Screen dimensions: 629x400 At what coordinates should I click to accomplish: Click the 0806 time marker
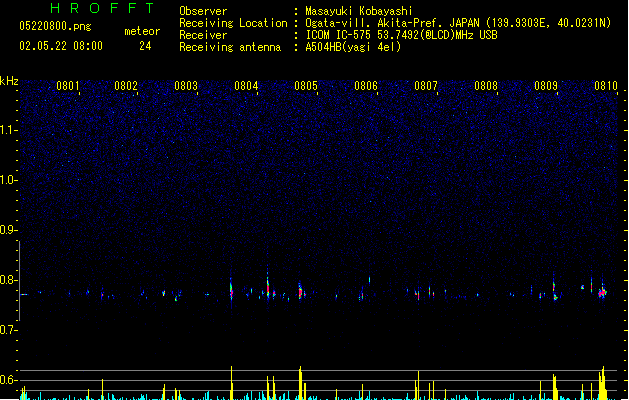(x=366, y=86)
